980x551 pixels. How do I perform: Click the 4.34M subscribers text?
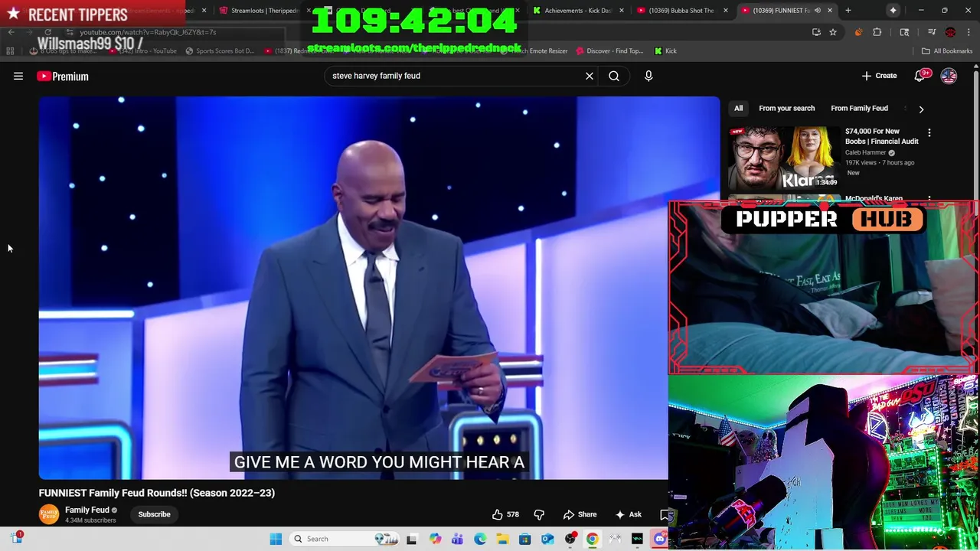click(90, 520)
